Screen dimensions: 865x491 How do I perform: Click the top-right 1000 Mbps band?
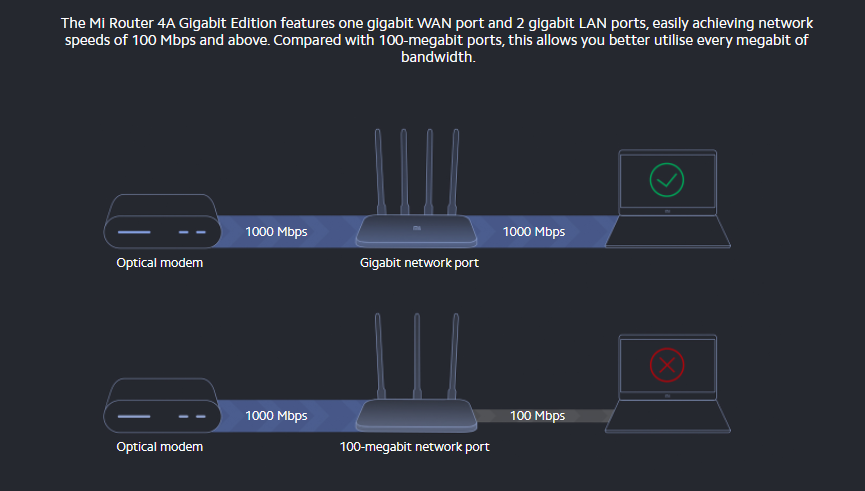click(534, 232)
